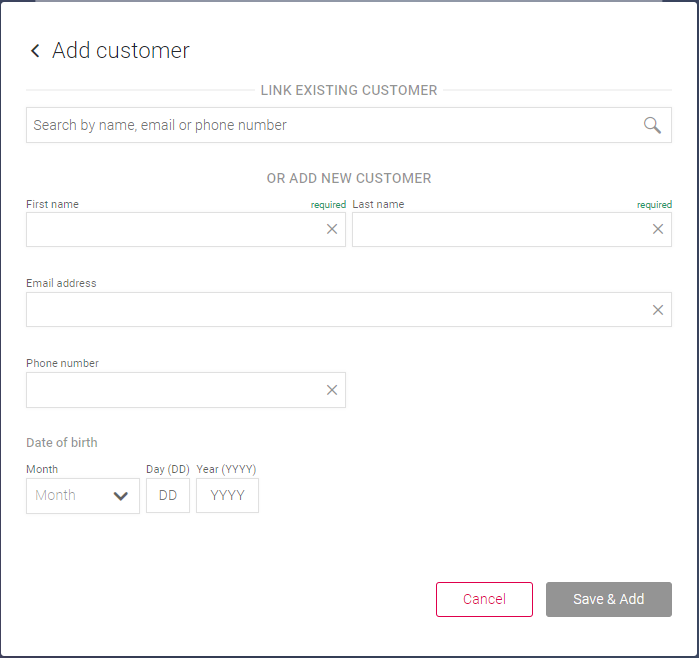Click the Add customer heading text
Screen dimensions: 699x658
(121, 50)
